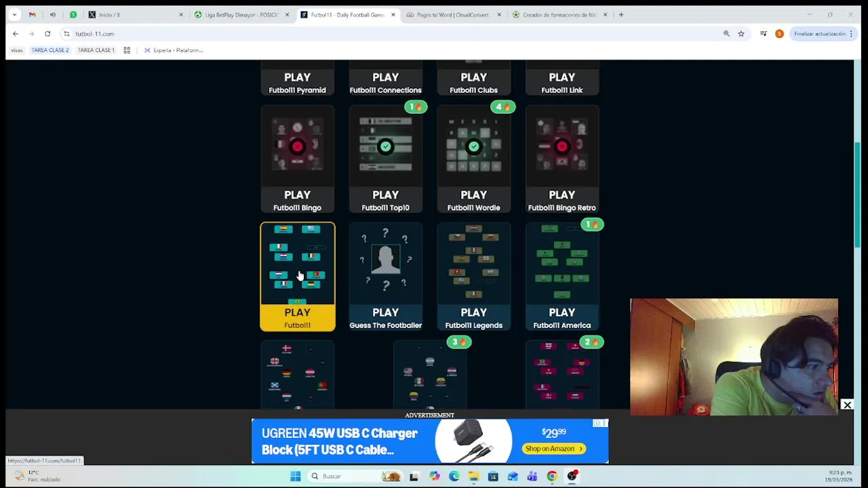Play Futbol11 Pyramid
The width and height of the screenshot is (868, 488).
(x=298, y=78)
